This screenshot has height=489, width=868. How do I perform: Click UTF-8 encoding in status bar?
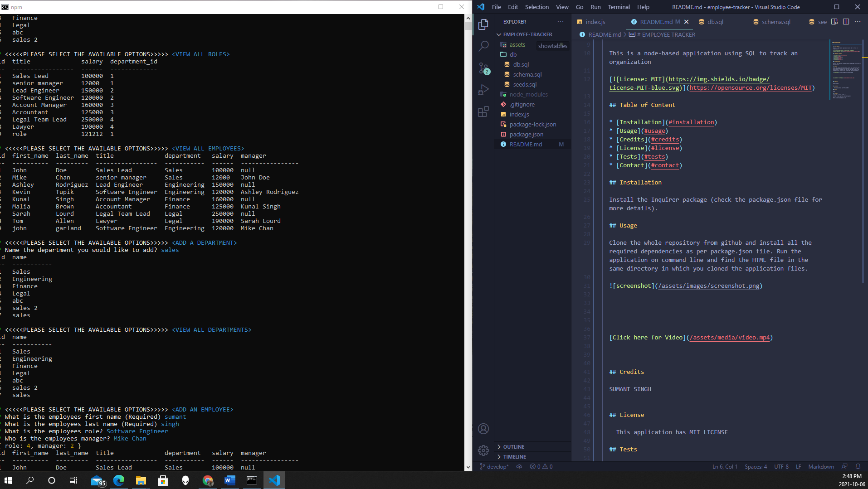pyautogui.click(x=781, y=466)
